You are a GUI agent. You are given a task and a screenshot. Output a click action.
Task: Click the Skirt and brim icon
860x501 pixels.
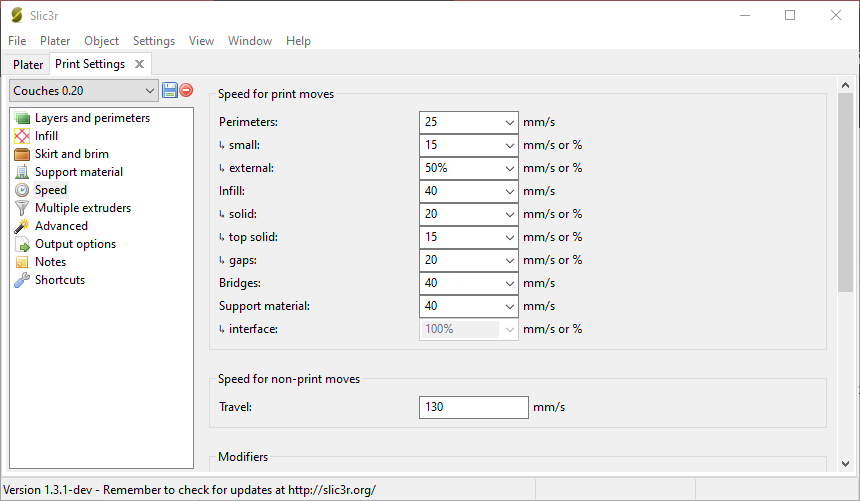click(22, 154)
